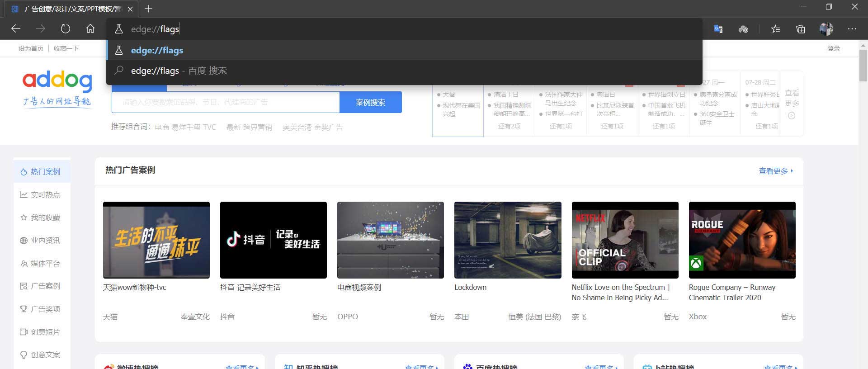The height and width of the screenshot is (369, 868).
Task: Open the Netflix Official Clip thumbnail
Action: [625, 240]
